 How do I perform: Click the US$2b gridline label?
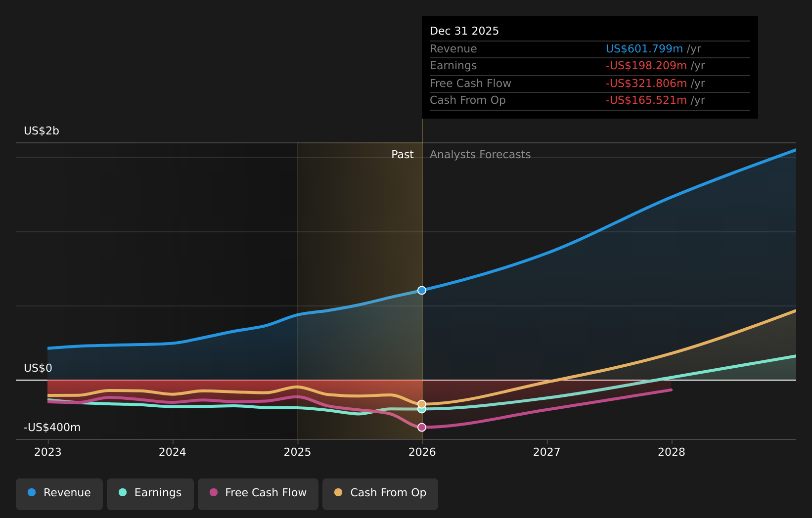41,131
